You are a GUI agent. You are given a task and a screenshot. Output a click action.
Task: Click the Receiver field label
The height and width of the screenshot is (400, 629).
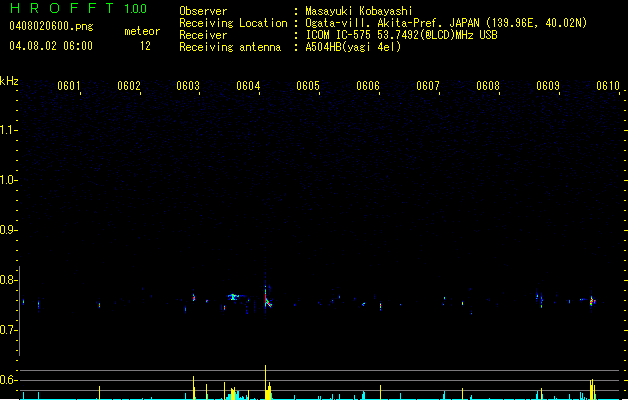coord(203,35)
